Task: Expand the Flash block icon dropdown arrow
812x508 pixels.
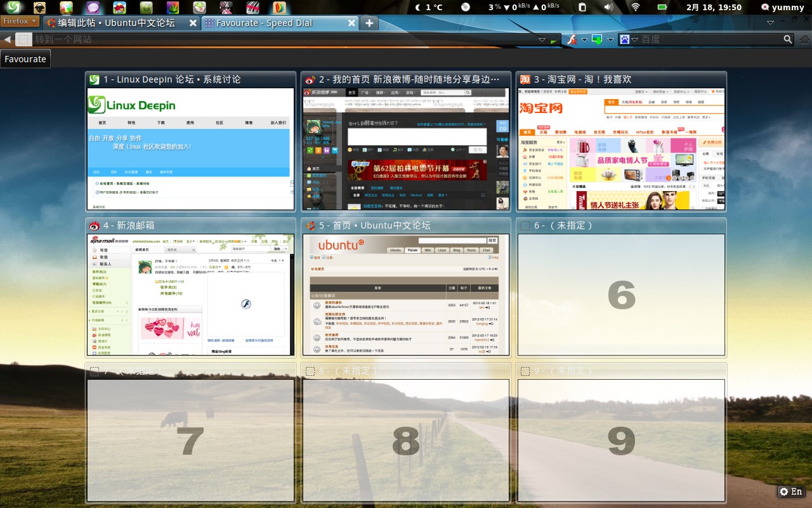Action: pyautogui.click(x=584, y=39)
